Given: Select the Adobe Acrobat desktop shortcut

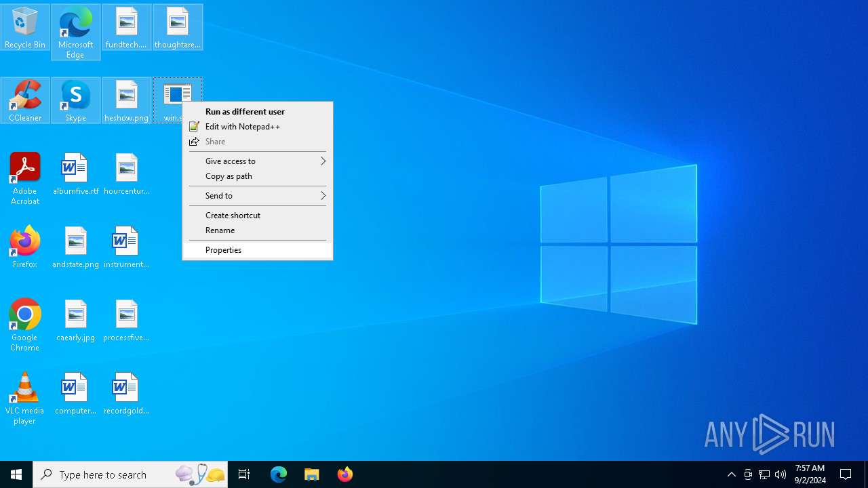Looking at the screenshot, I should pyautogui.click(x=25, y=179).
